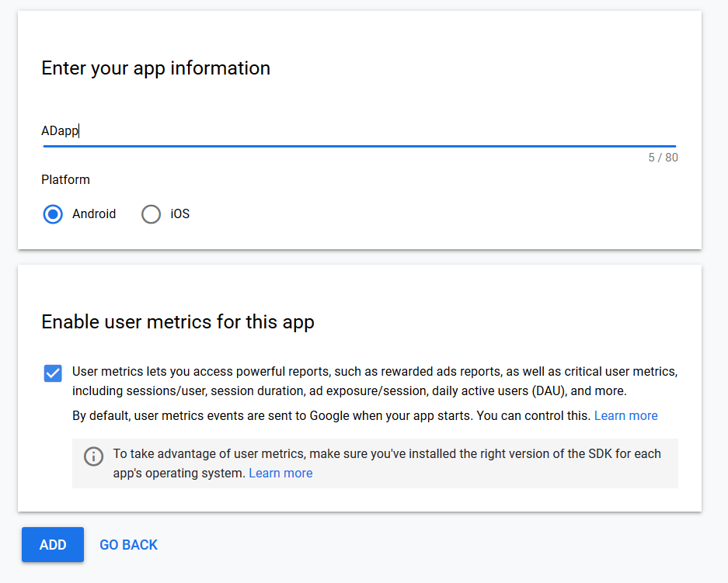Click the GO BACK button
Screen dimensions: 728x583
(129, 544)
